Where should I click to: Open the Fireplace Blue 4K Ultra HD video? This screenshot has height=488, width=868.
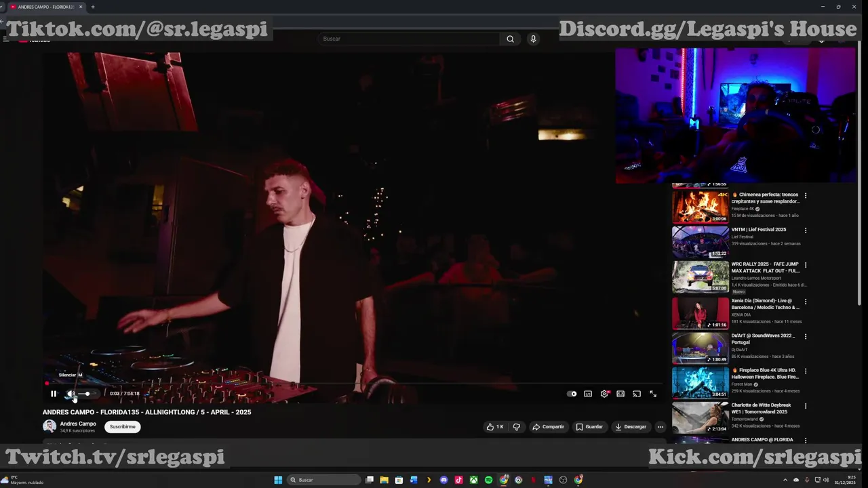tap(701, 383)
